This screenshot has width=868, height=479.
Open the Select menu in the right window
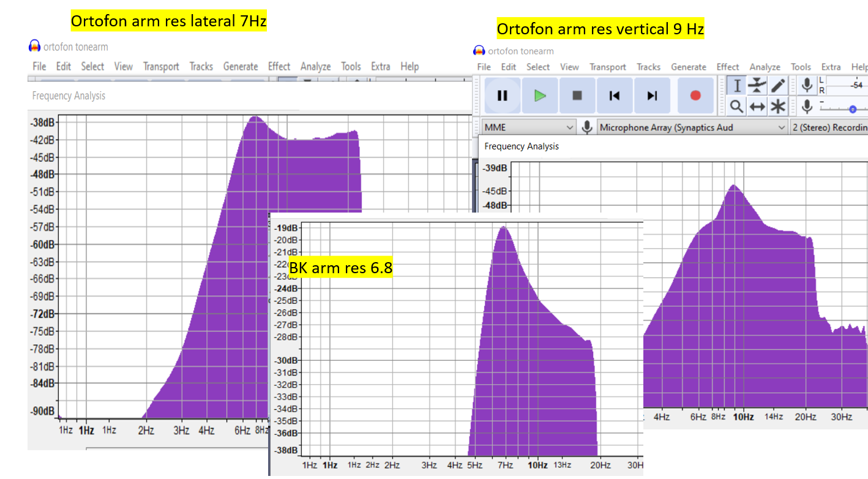[538, 67]
